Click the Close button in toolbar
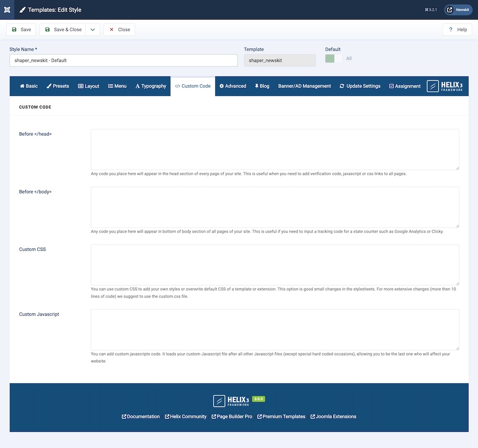Screen dimensions: 478x448 [119, 30]
